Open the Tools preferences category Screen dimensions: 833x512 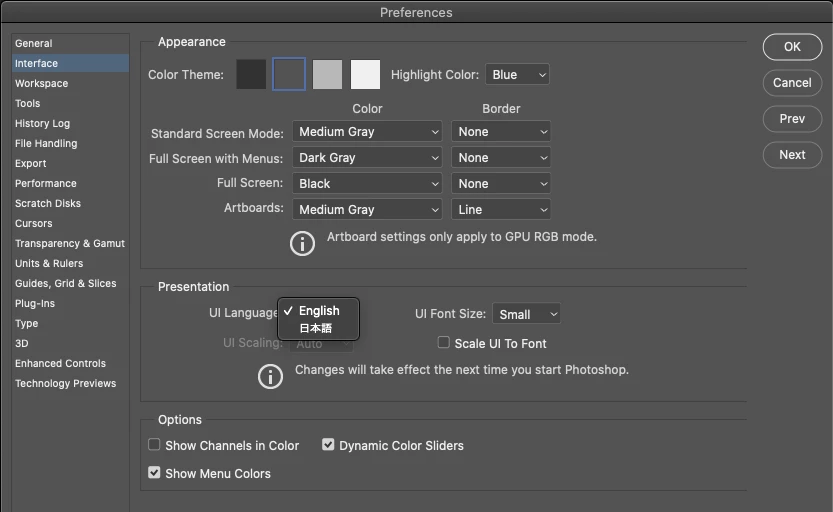[70, 104]
